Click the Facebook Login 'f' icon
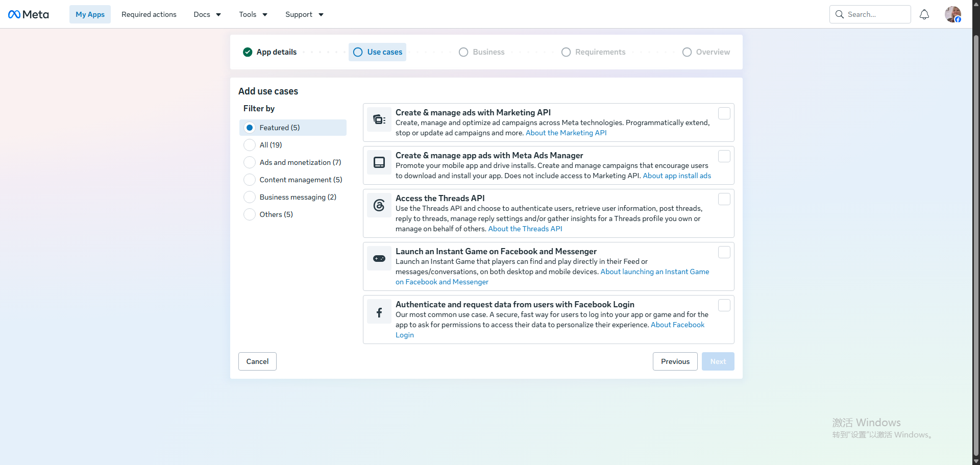The width and height of the screenshot is (980, 465). (379, 312)
